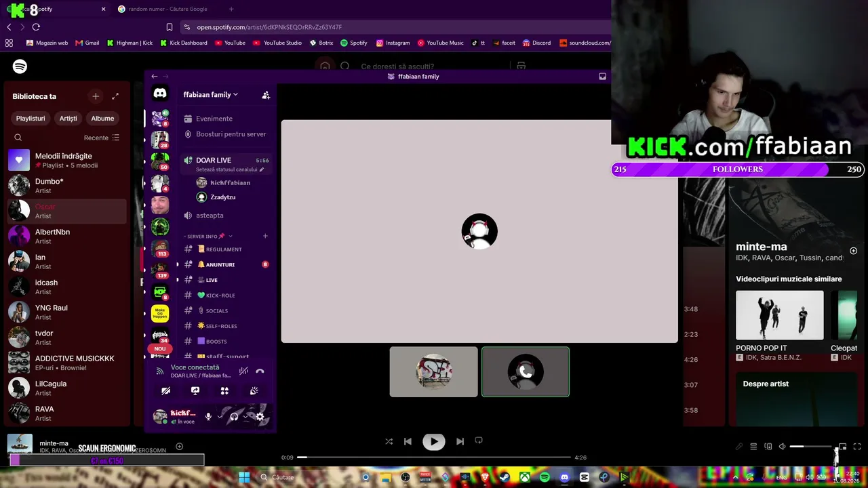Mute Spotify volume speaker icon
The image size is (868, 488).
click(782, 447)
